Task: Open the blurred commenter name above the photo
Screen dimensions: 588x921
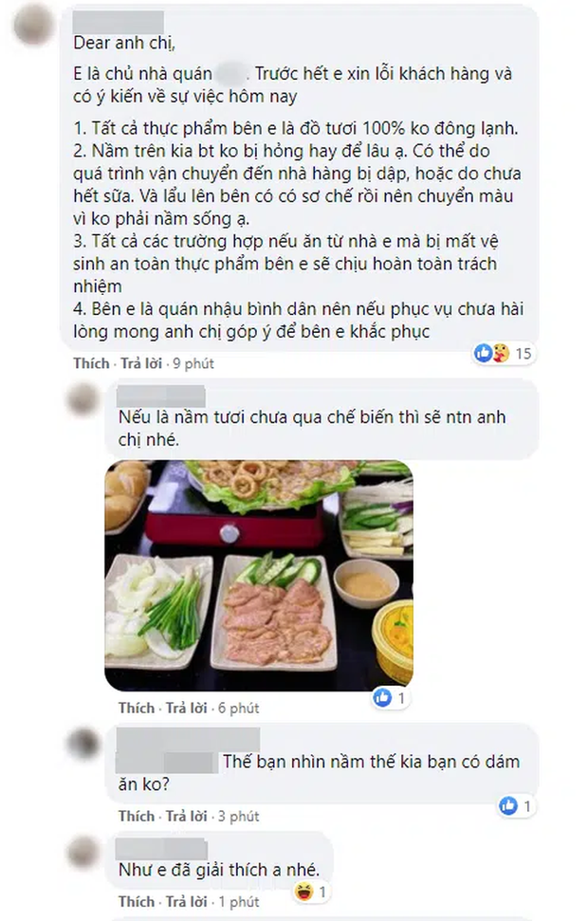Action: 161,396
